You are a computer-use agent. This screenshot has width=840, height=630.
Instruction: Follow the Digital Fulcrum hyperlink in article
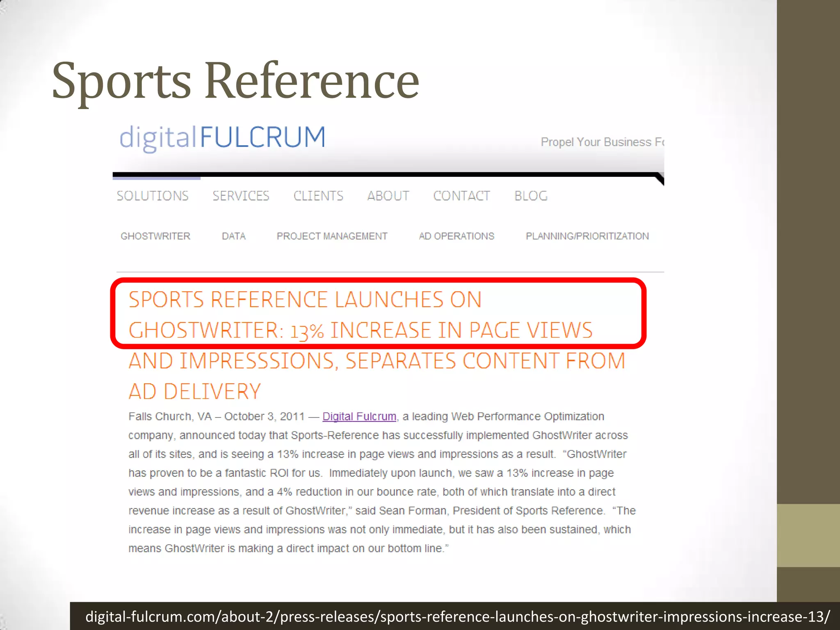(359, 417)
